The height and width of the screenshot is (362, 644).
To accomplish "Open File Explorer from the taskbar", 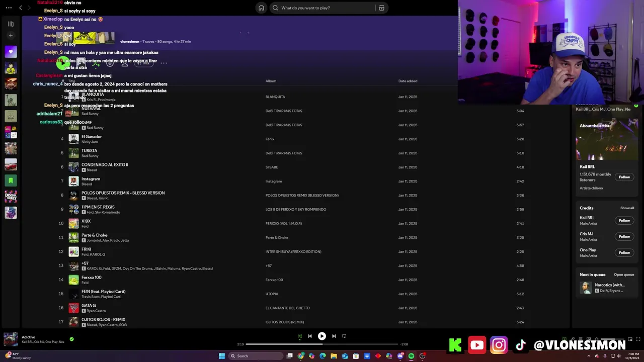I will coord(334,356).
